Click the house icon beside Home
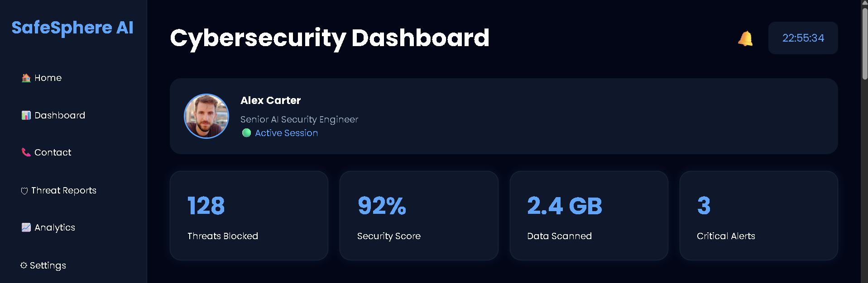Image resolution: width=868 pixels, height=283 pixels. point(26,78)
